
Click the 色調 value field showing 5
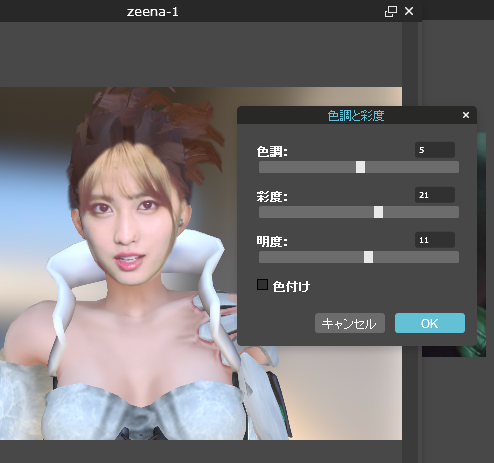coord(435,150)
